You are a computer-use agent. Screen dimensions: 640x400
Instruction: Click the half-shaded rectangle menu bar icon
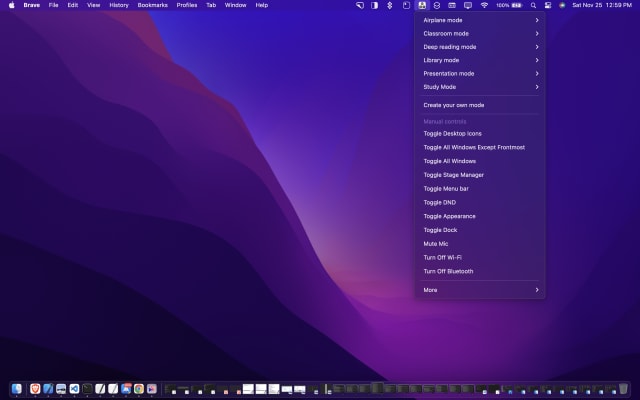point(374,5)
